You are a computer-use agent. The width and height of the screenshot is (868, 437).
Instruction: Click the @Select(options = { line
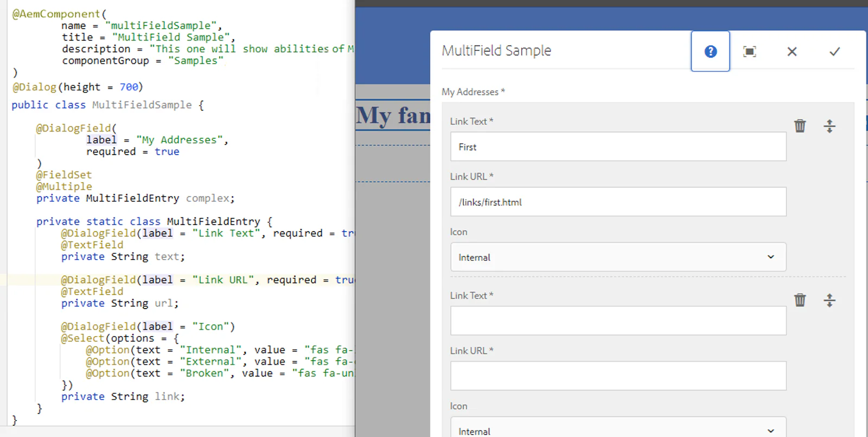coord(120,338)
